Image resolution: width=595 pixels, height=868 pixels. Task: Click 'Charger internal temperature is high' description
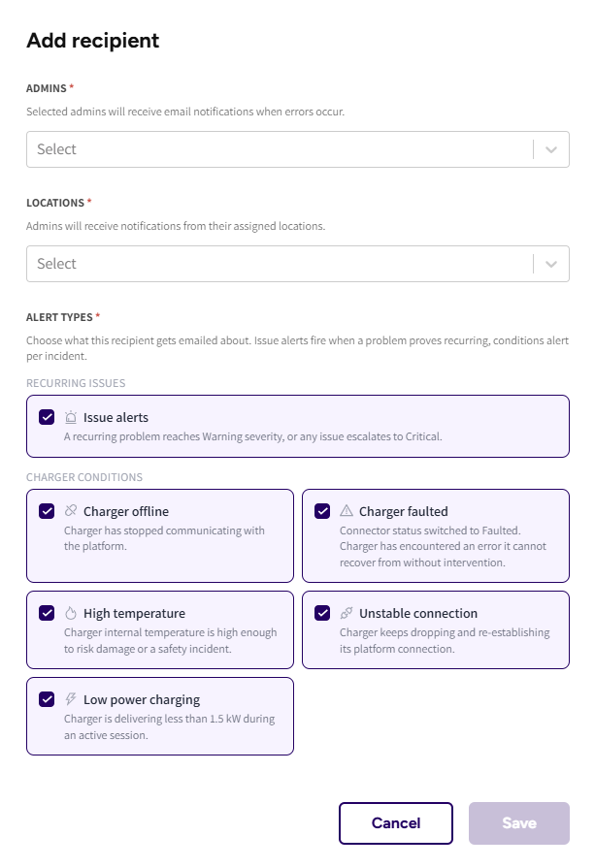point(170,640)
